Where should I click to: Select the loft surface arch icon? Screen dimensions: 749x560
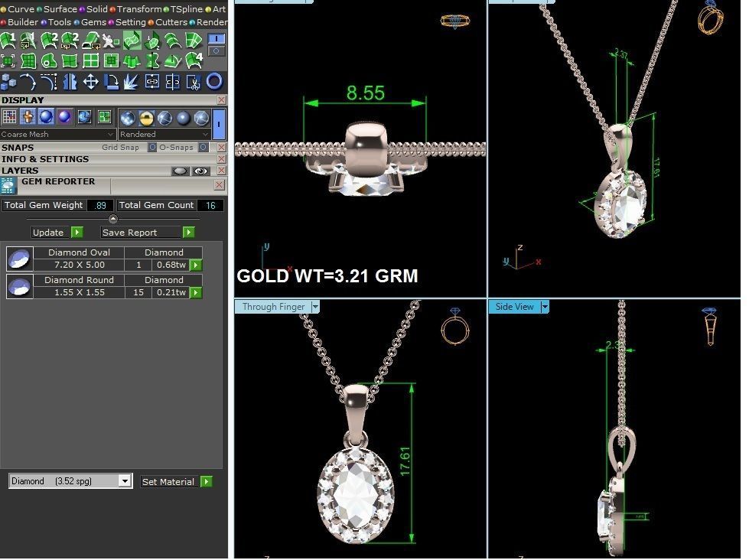(x=173, y=41)
